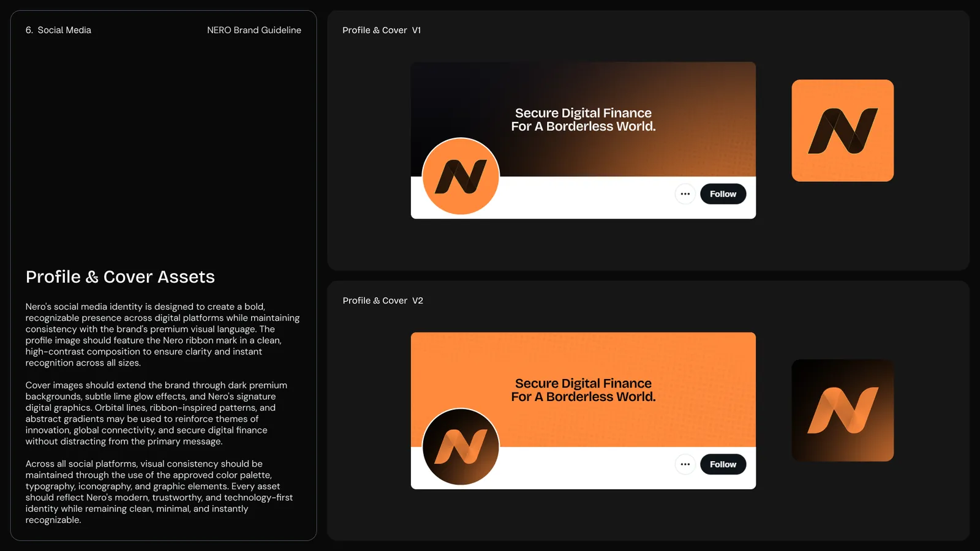Open the dark circular profile avatar in V2
Image resolution: width=980 pixels, height=551 pixels.
point(461,447)
